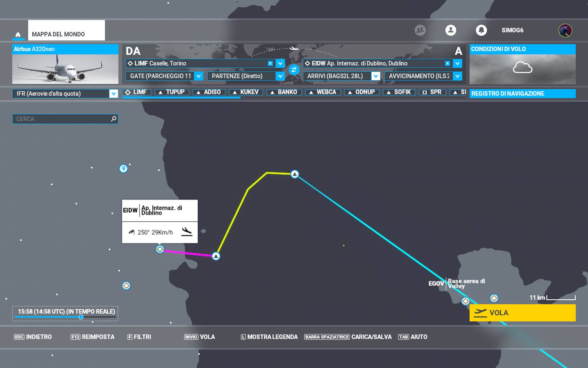
Task: Expand the ARRIVI BAGS2L 28L dropdown
Action: (376, 76)
